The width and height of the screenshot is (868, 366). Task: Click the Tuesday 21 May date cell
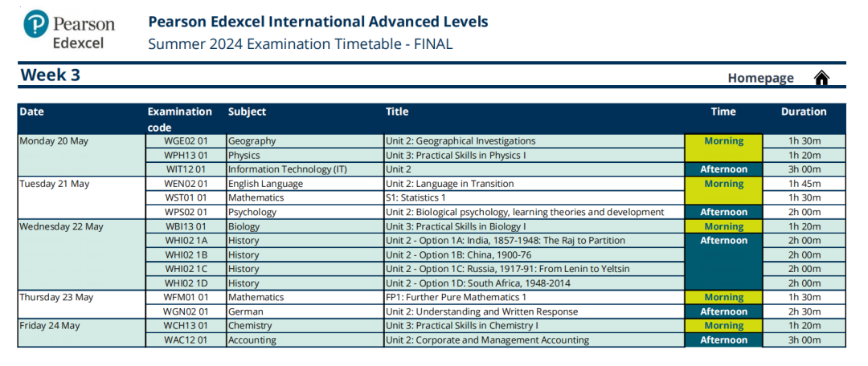point(81,198)
